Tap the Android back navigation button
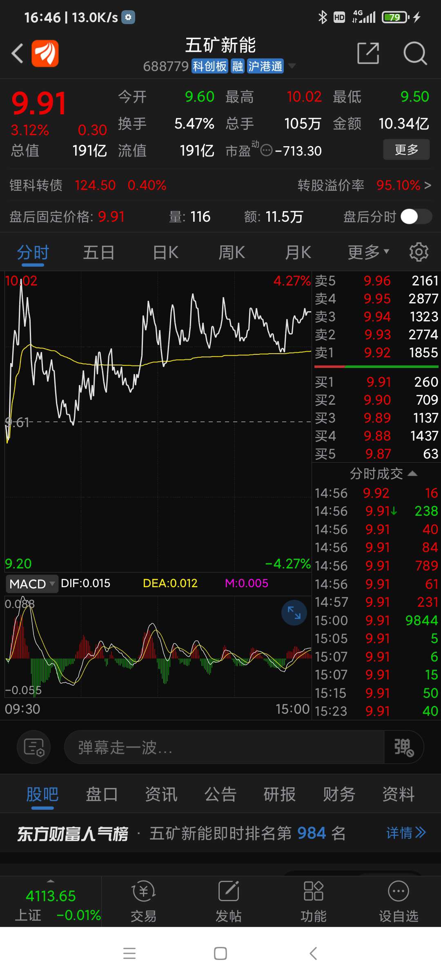The image size is (441, 980). (x=313, y=953)
